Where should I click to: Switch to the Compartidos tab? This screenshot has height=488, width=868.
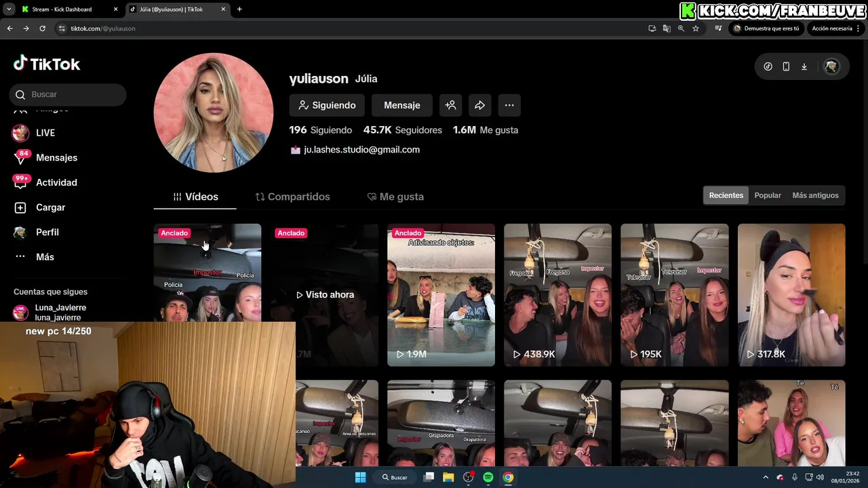[x=292, y=197]
